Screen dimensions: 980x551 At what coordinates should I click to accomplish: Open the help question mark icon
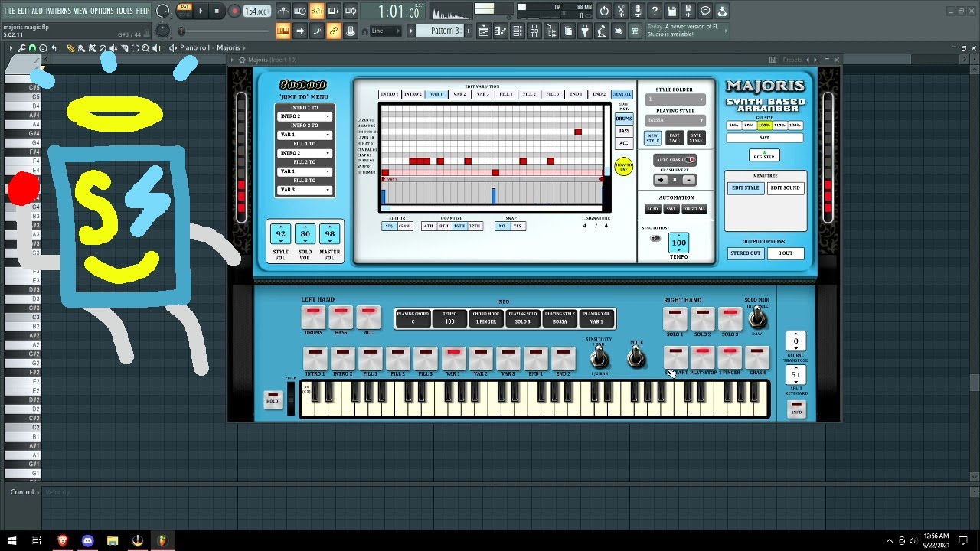coord(655,11)
